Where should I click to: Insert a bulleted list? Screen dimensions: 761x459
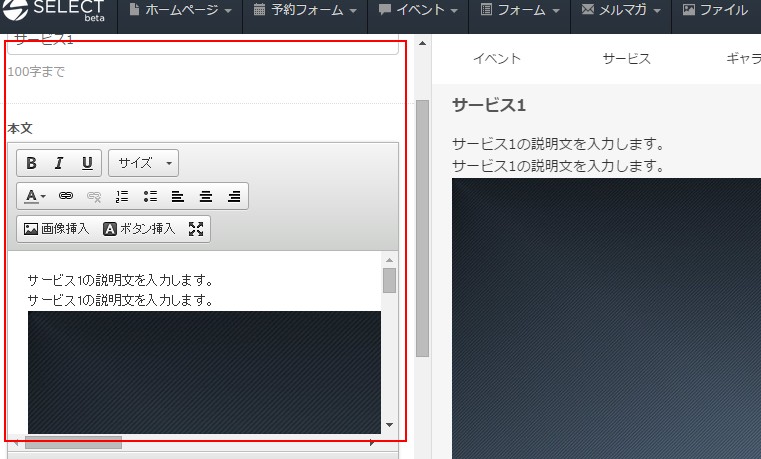pyautogui.click(x=150, y=196)
